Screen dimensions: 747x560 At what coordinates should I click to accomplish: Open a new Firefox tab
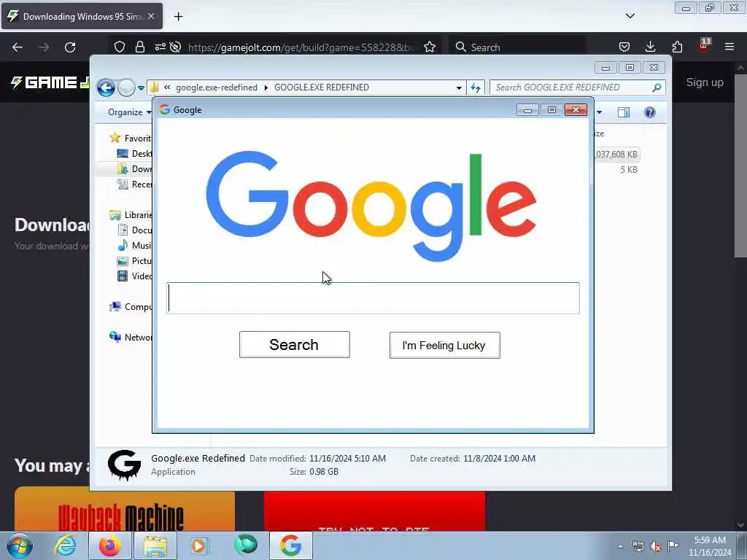(x=178, y=17)
